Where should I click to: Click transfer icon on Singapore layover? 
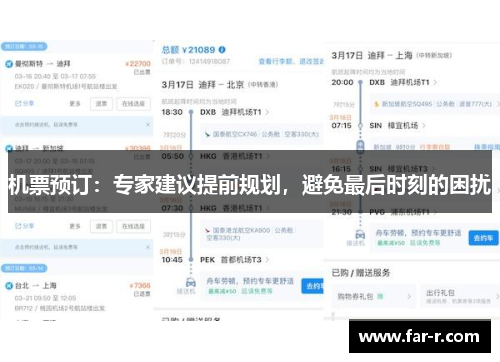(x=360, y=146)
